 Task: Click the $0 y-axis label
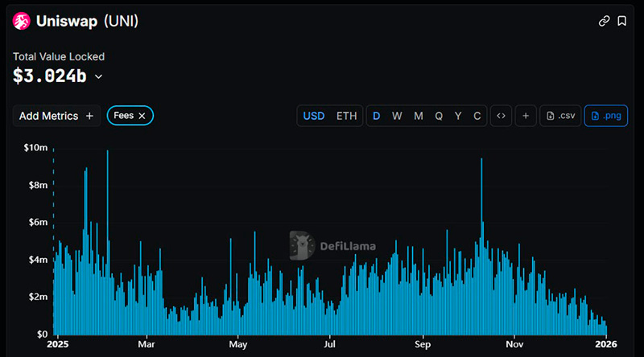pos(43,334)
